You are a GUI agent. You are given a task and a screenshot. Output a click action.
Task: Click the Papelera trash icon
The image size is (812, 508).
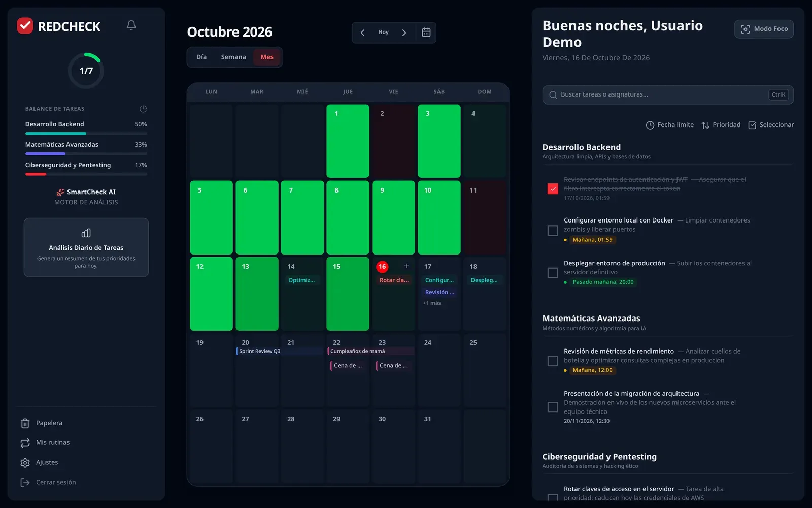click(x=25, y=423)
